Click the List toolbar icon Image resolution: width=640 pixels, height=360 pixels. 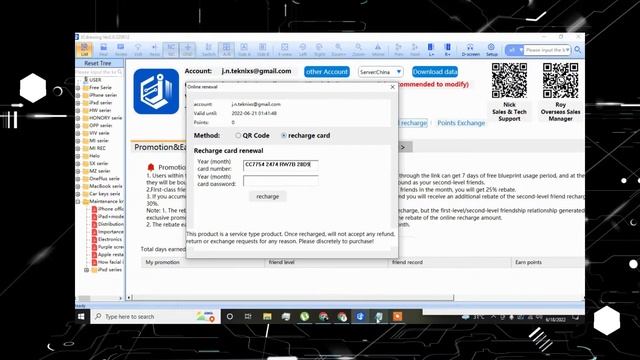[84, 49]
